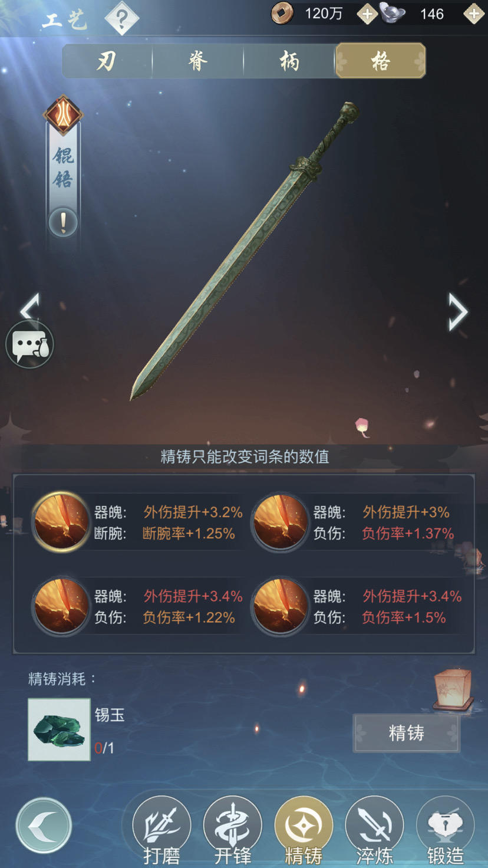Screen dimensions: 488x868
Task: Go back with the round arrow icon
Action: coord(44,826)
